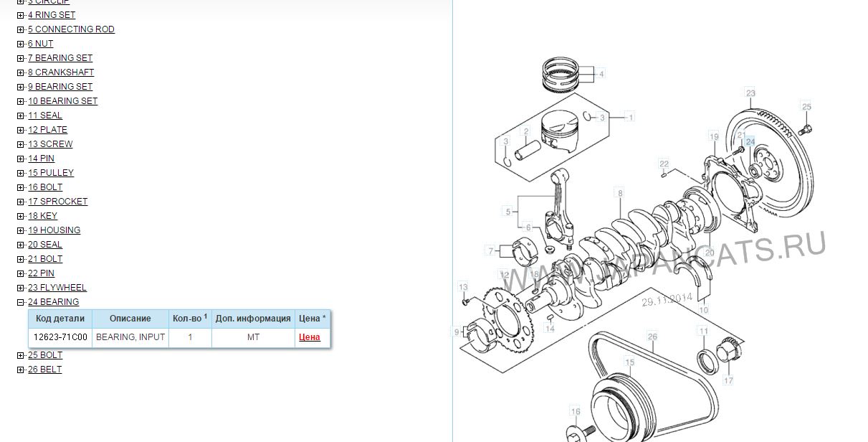The width and height of the screenshot is (868, 442).
Task: Click callout 8 above the crankshaft
Action: 620,193
